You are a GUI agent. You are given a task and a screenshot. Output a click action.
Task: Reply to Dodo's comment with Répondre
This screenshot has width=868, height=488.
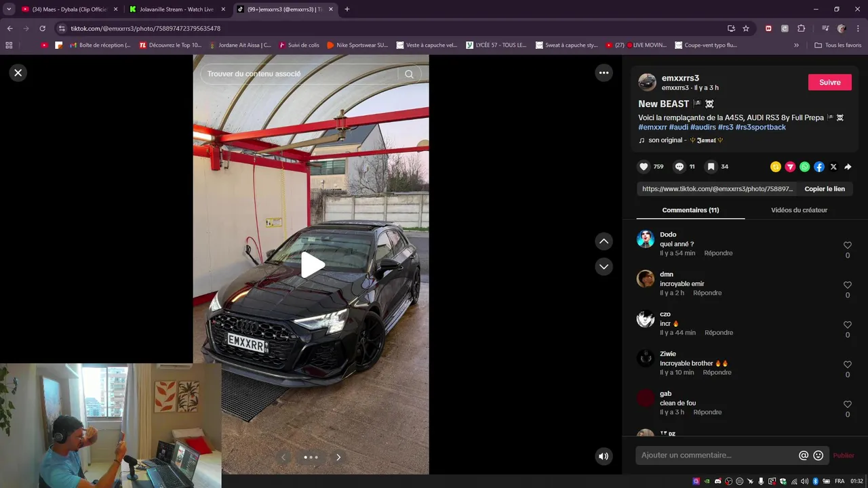pos(718,253)
